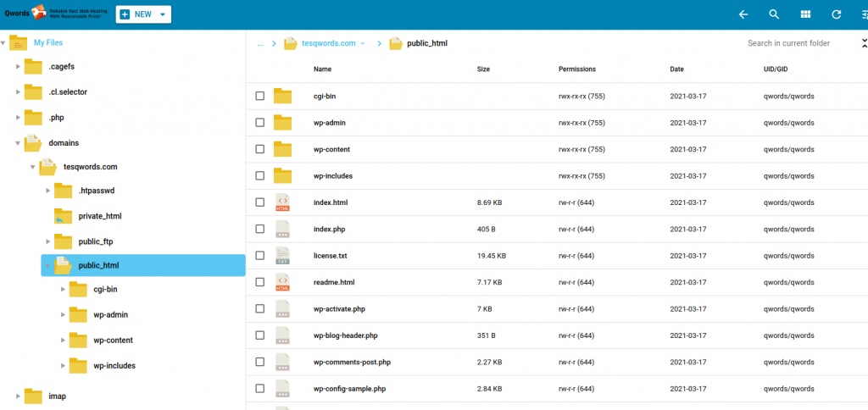This screenshot has height=410, width=868.
Task: Click the wp-includes folder icon in file list
Action: [x=282, y=175]
